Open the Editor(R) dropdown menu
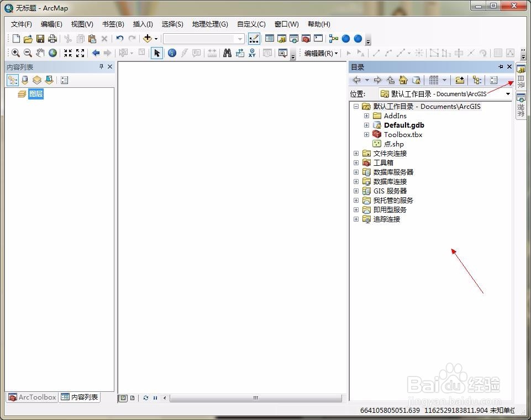 pyautogui.click(x=320, y=53)
